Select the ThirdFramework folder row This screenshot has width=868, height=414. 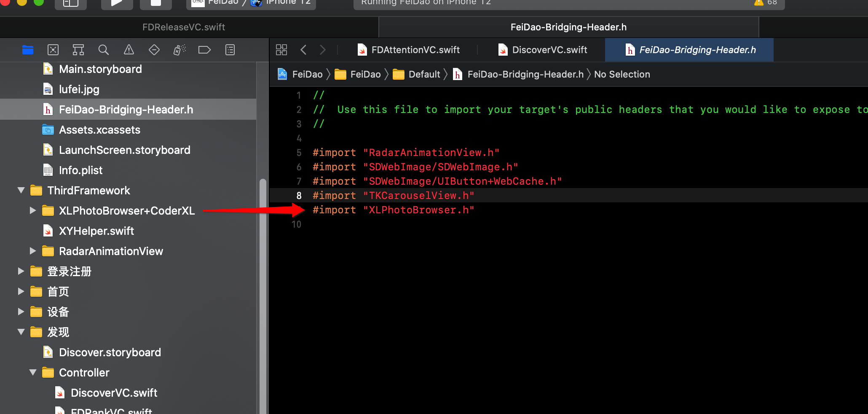(128, 191)
